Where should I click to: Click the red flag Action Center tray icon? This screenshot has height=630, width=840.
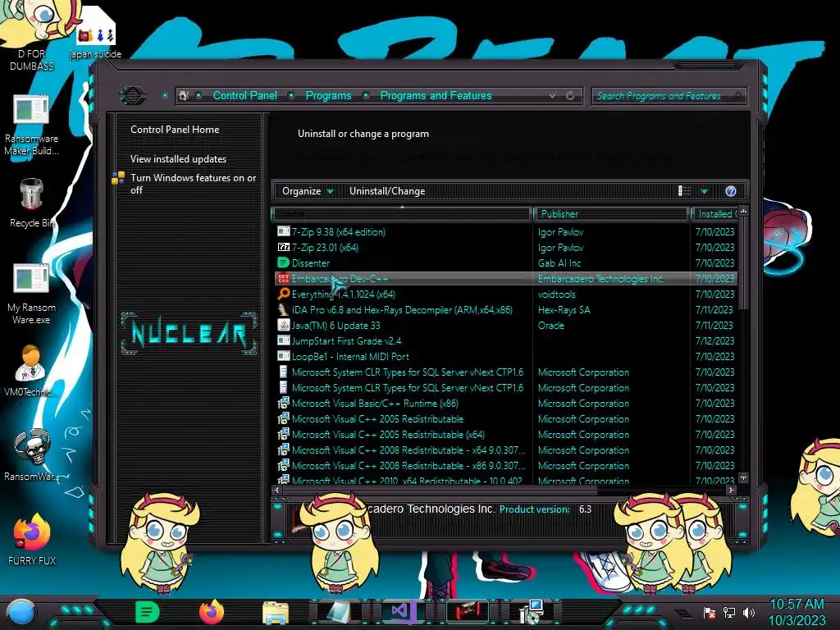[710, 612]
